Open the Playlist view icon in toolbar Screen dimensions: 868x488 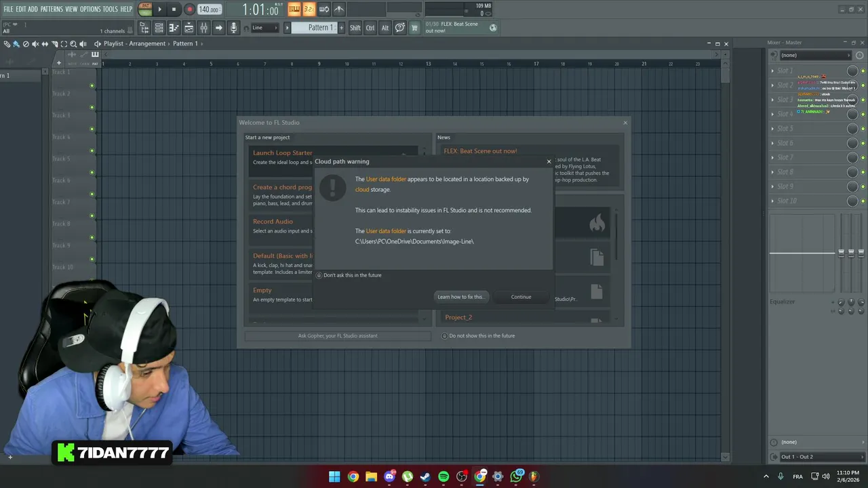coord(189,28)
